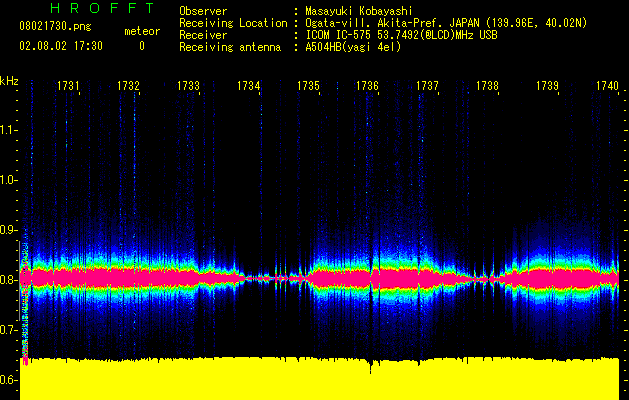Click the date stamp 02.08.02 17:30
The image size is (629, 400).
61,46
